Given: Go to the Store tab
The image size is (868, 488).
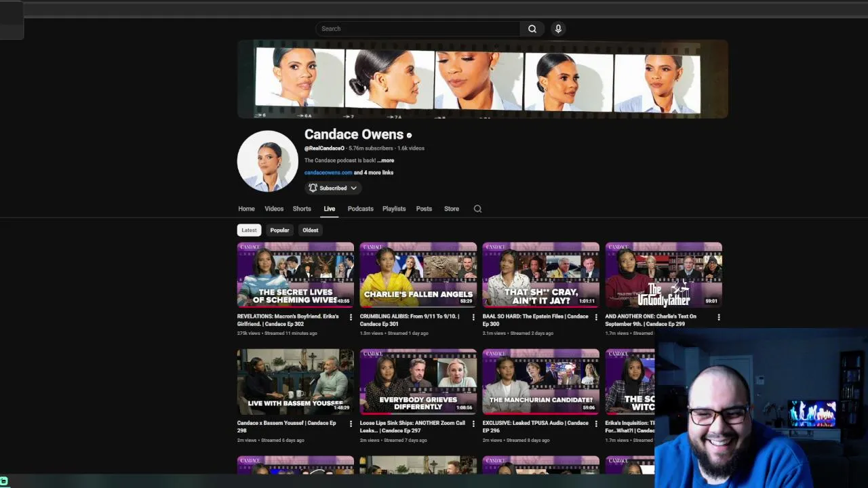Looking at the screenshot, I should [452, 209].
